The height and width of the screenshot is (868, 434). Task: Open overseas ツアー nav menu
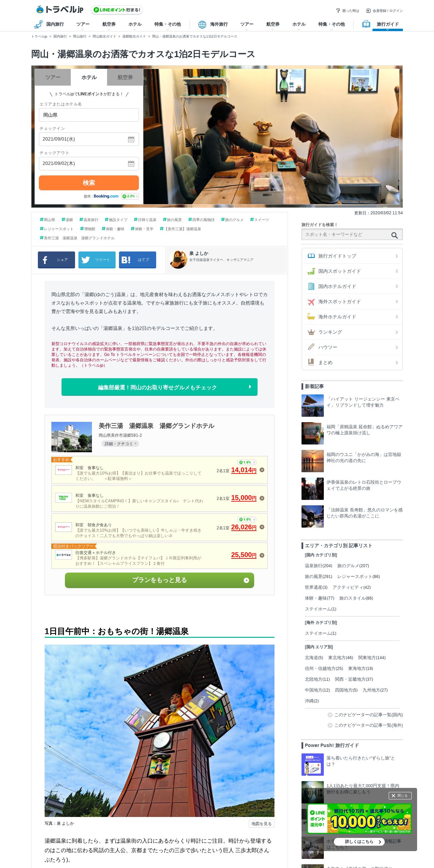(247, 25)
